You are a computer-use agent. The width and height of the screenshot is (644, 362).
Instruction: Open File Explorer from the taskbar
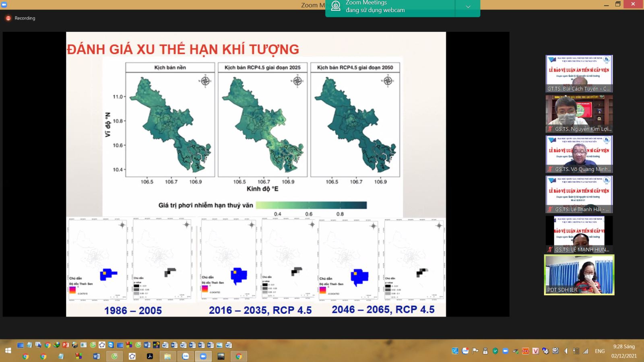[x=167, y=356]
